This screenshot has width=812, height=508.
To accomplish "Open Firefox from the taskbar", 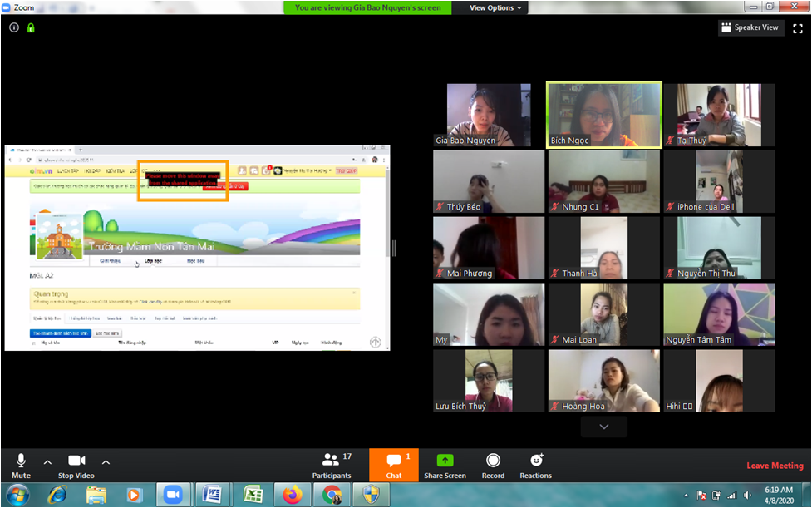I will pyautogui.click(x=292, y=495).
